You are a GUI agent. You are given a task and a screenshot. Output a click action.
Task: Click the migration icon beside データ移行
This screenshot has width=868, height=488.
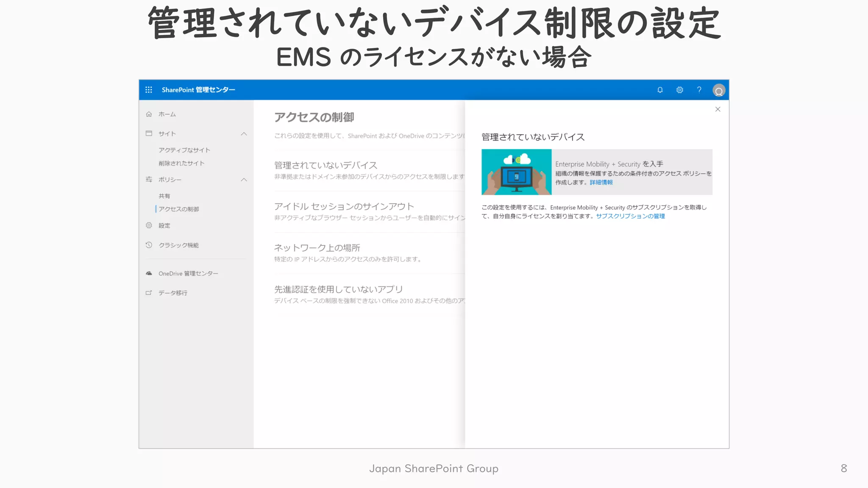(x=149, y=293)
